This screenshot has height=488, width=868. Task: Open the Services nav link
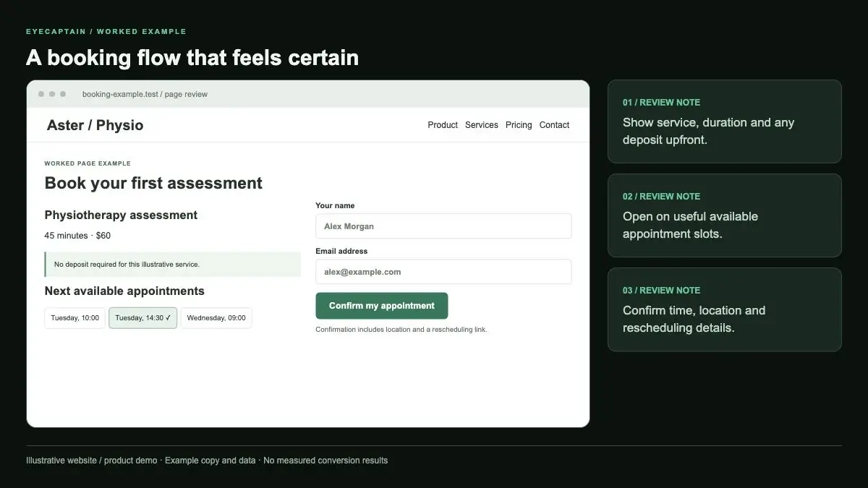click(x=482, y=125)
